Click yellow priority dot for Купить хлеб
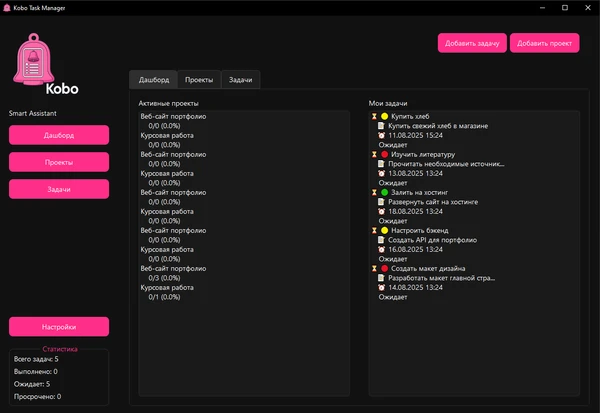The image size is (600, 413). [x=384, y=117]
